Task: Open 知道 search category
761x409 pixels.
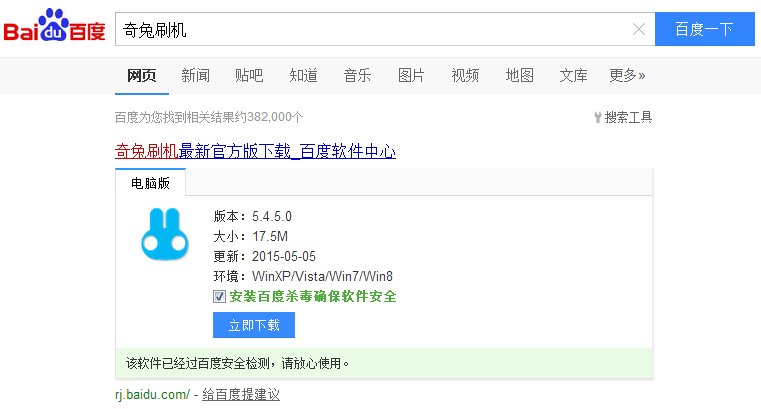Action: tap(303, 75)
